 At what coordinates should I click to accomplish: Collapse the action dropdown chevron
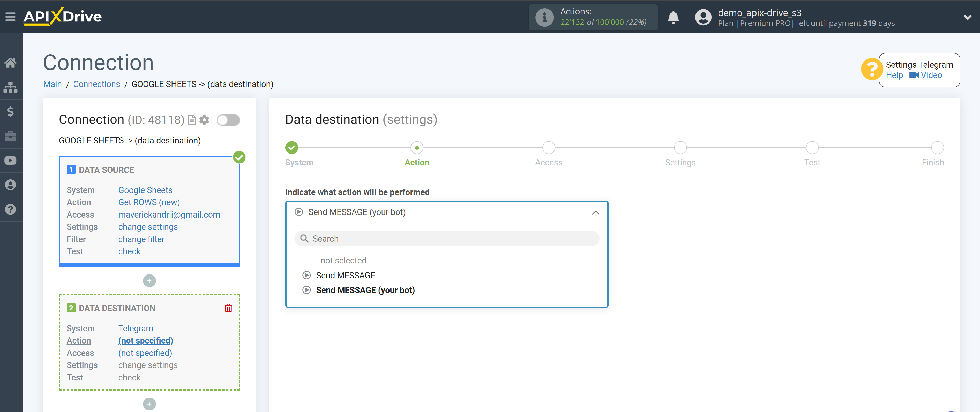click(595, 212)
